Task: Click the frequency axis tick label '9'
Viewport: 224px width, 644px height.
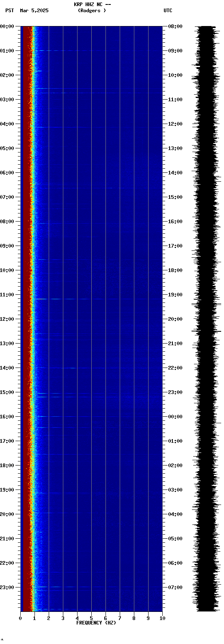Action: [148, 618]
